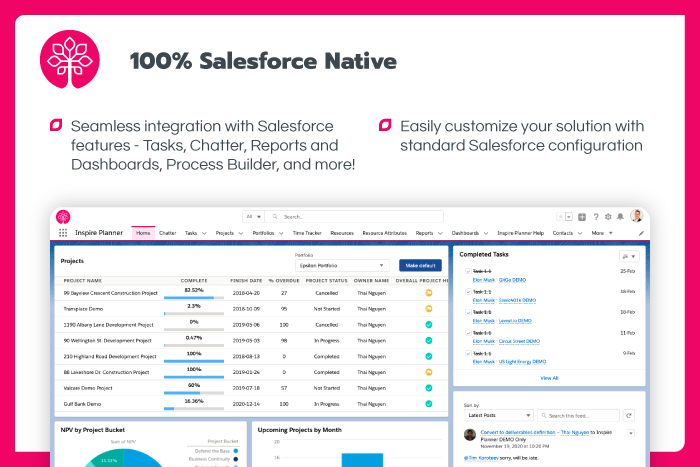Open the Epsilon Portfolio combo box
This screenshot has width=700, height=467.
[x=342, y=265]
